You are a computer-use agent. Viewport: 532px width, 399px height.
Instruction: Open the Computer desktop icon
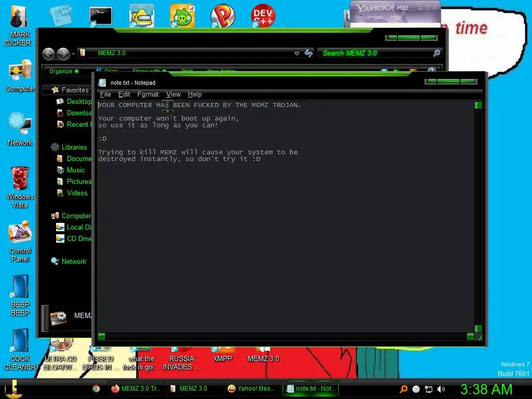pyautogui.click(x=20, y=76)
